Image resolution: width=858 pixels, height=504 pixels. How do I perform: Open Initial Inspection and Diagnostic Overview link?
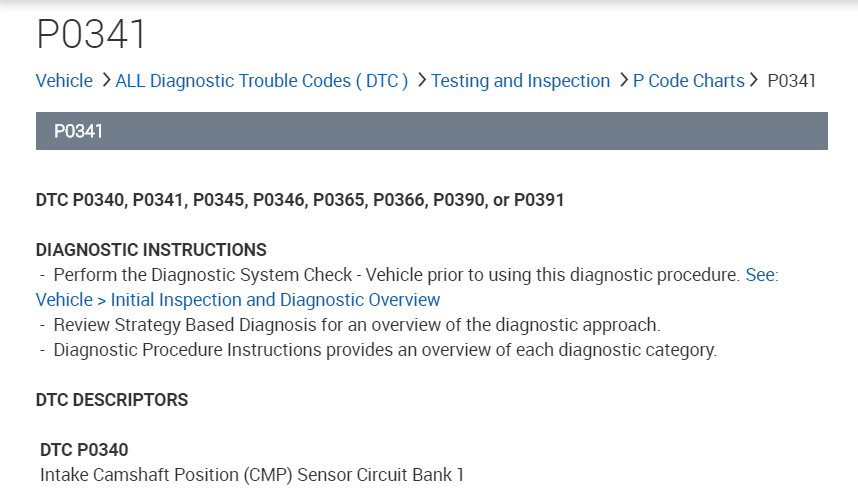(x=238, y=300)
